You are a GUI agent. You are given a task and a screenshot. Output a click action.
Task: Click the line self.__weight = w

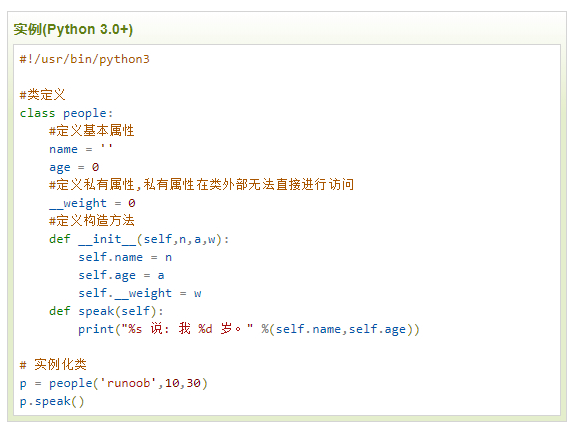[x=140, y=293]
